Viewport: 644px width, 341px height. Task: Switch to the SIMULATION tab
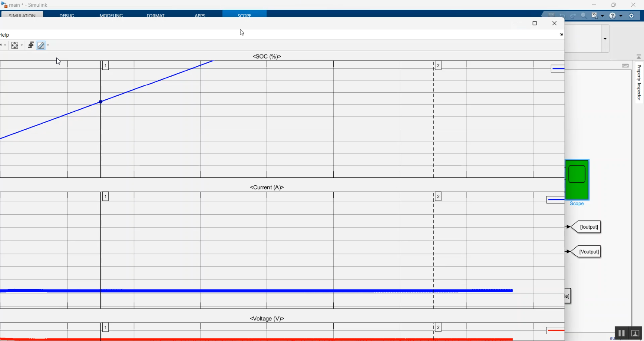coord(22,15)
